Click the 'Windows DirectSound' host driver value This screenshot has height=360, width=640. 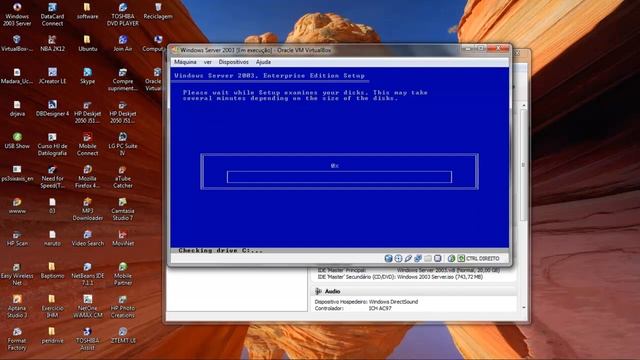(393, 302)
